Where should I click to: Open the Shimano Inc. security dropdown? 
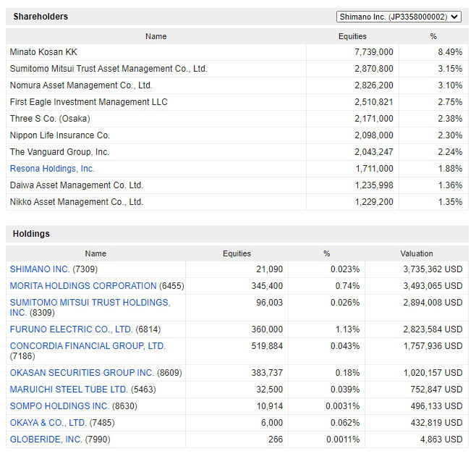399,17
